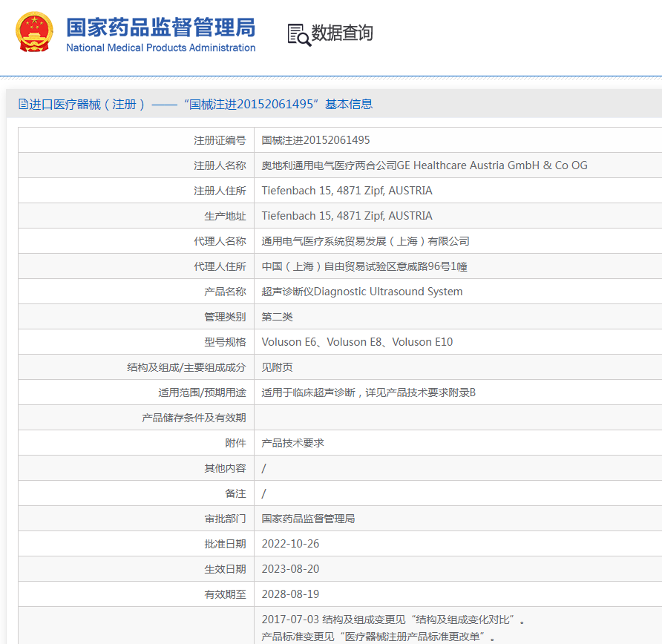Click the 代理人名称 label
The image size is (662, 644).
click(x=220, y=241)
